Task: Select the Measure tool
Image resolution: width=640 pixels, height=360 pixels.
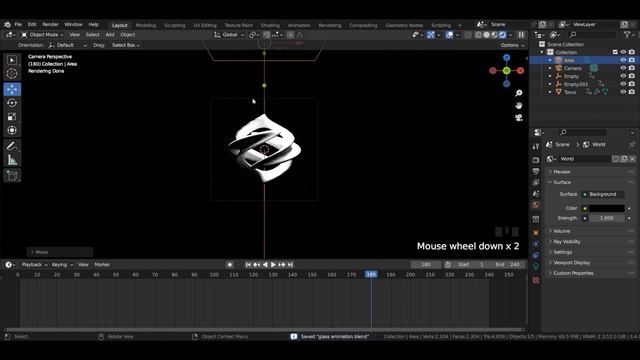Action: click(12, 160)
